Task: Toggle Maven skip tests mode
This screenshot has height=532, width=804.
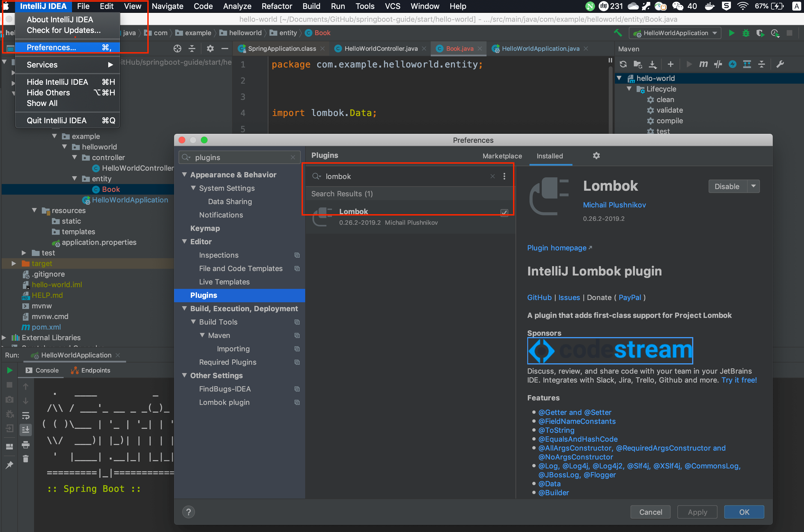Action: click(732, 64)
